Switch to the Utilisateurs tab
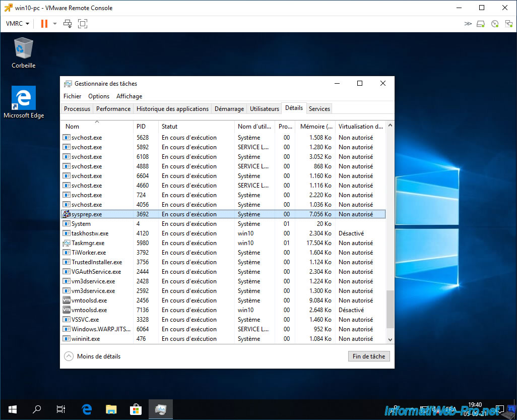 pyautogui.click(x=265, y=108)
